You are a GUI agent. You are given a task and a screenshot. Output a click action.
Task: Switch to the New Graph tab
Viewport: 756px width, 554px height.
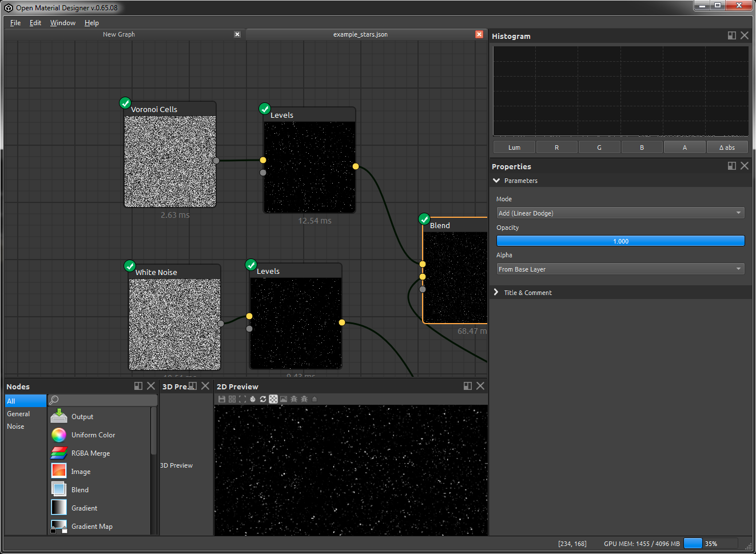pyautogui.click(x=119, y=34)
